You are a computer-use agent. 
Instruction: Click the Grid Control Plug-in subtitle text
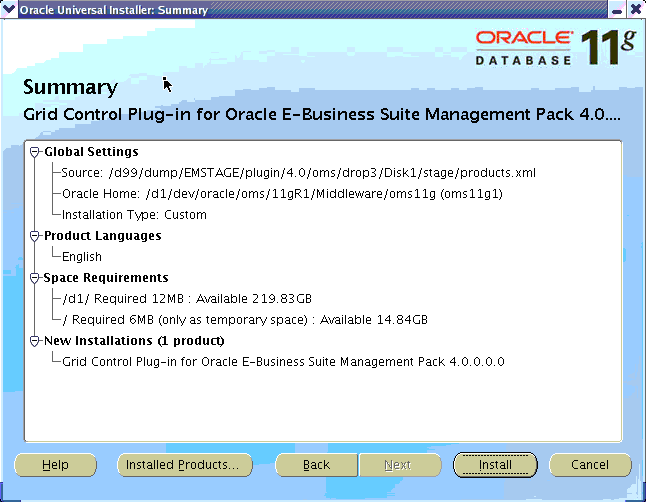[x=322, y=115]
